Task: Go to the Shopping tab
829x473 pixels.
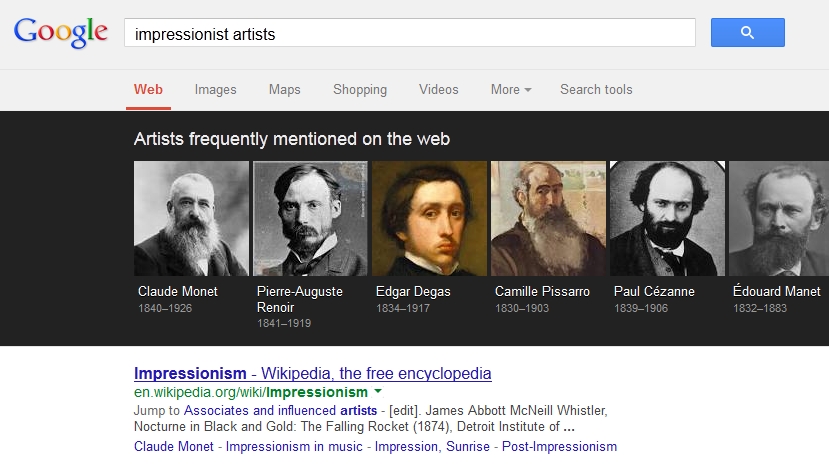Action: point(360,90)
